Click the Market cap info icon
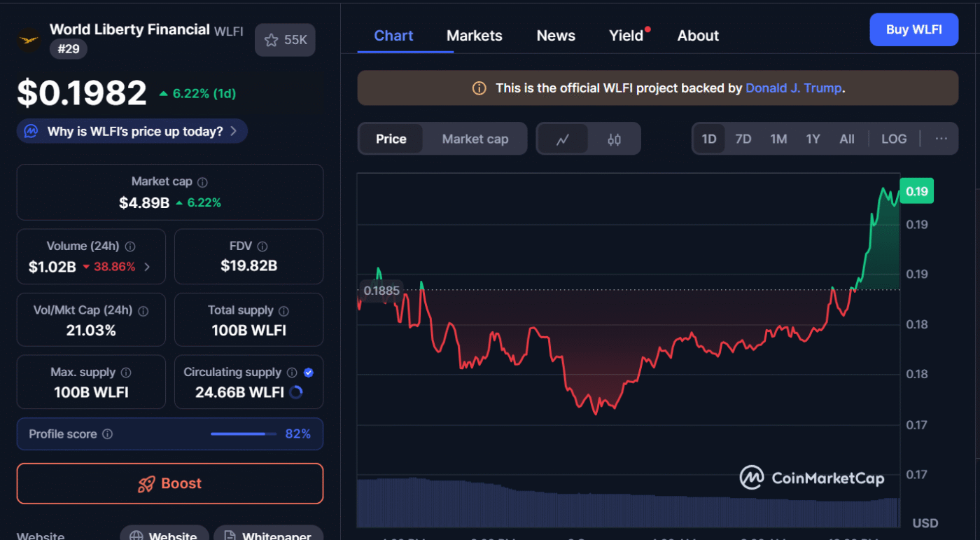 pyautogui.click(x=202, y=182)
